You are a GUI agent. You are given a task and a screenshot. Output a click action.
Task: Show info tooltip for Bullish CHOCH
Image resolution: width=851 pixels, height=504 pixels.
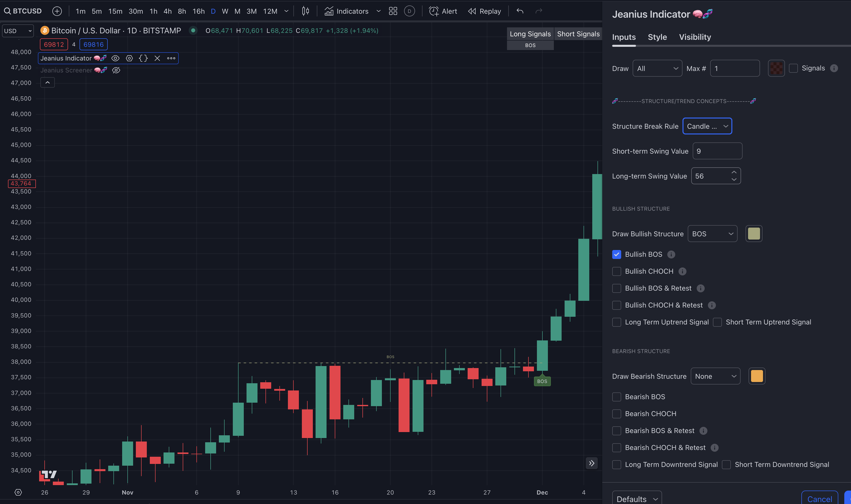(x=682, y=271)
